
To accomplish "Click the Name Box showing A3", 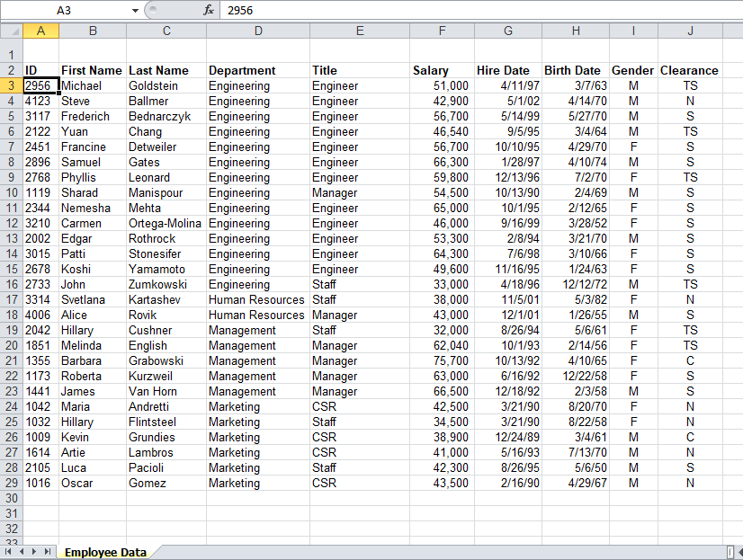I will (64, 11).
